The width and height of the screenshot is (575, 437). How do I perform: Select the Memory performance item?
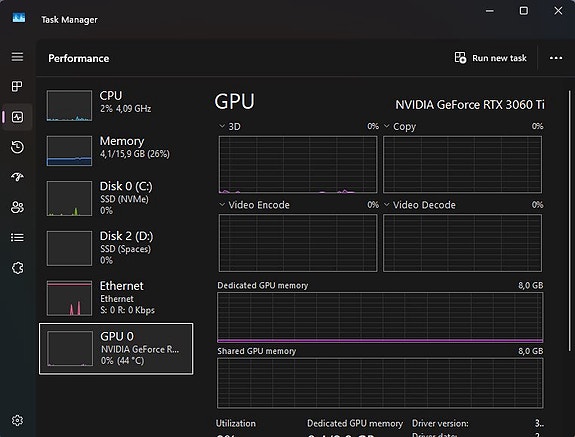point(116,151)
